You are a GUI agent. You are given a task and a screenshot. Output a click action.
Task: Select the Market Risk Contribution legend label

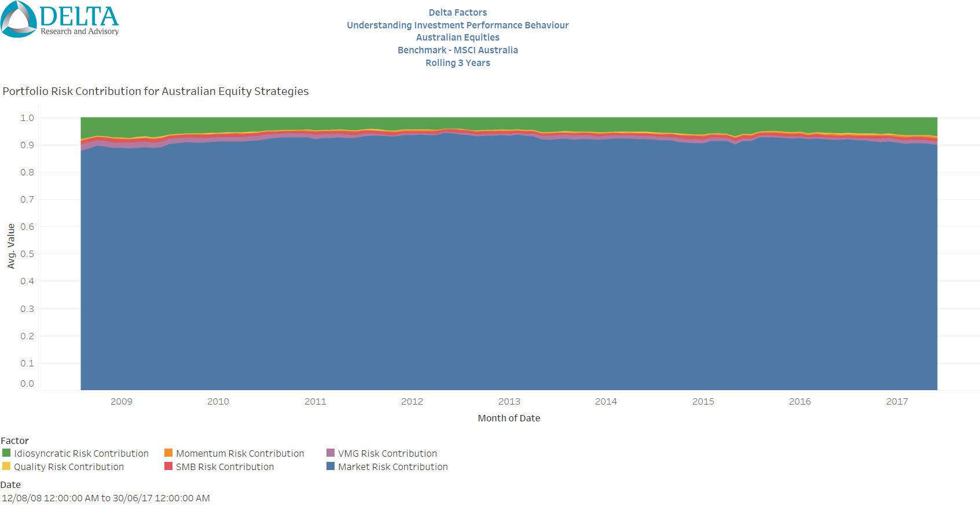[x=392, y=467]
